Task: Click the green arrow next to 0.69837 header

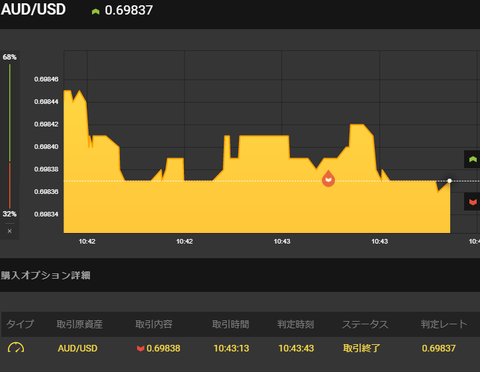Action: click(x=96, y=12)
